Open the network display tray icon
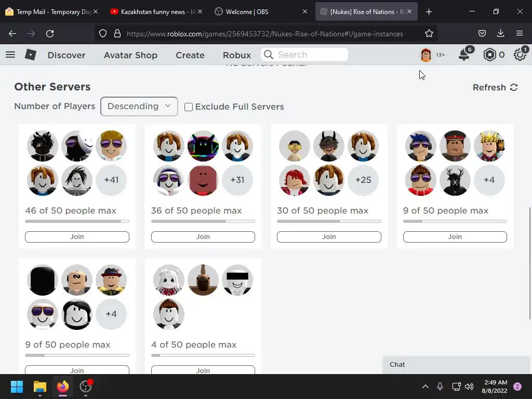This screenshot has height=399, width=532. [x=456, y=387]
